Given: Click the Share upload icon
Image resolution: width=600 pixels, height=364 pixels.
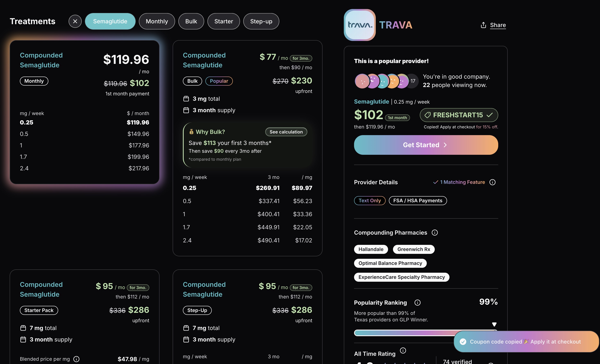Looking at the screenshot, I should [483, 25].
